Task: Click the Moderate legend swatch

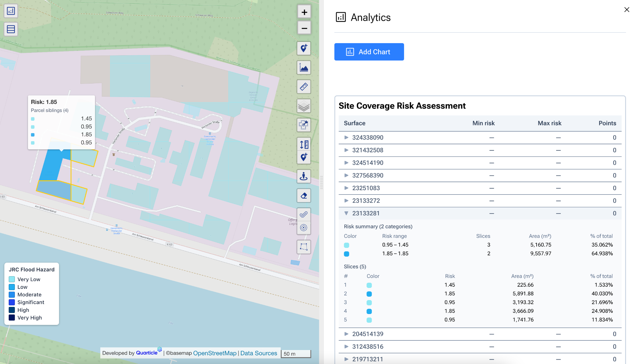Action: point(12,294)
